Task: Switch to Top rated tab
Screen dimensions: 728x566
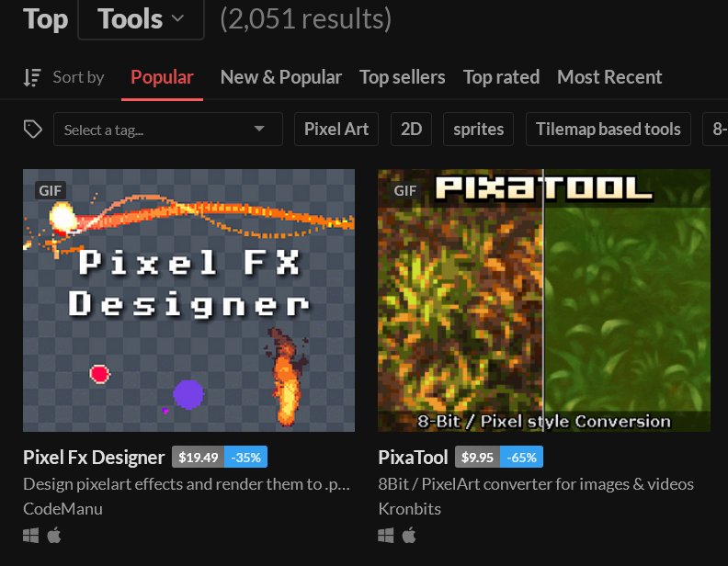Action: [502, 77]
